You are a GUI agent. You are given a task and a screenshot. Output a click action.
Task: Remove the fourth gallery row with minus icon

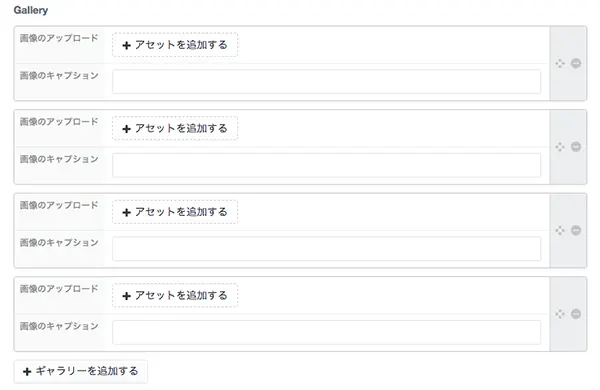pyautogui.click(x=576, y=314)
